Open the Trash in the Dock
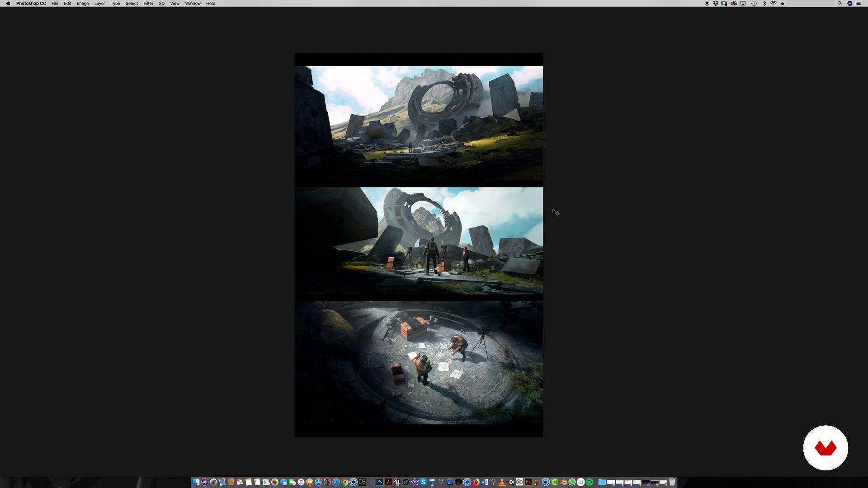 (x=672, y=482)
